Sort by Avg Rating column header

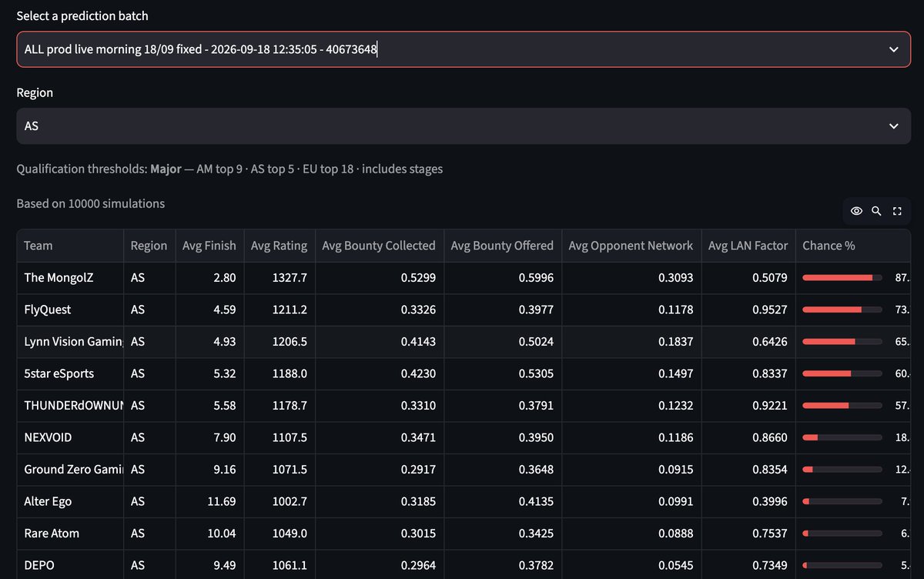[x=279, y=246]
